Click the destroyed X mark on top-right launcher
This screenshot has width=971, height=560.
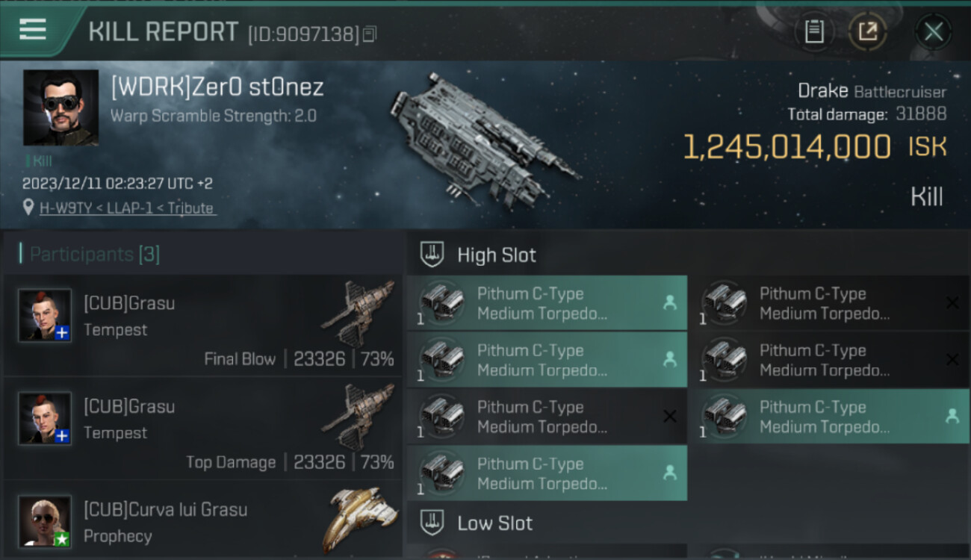click(952, 302)
